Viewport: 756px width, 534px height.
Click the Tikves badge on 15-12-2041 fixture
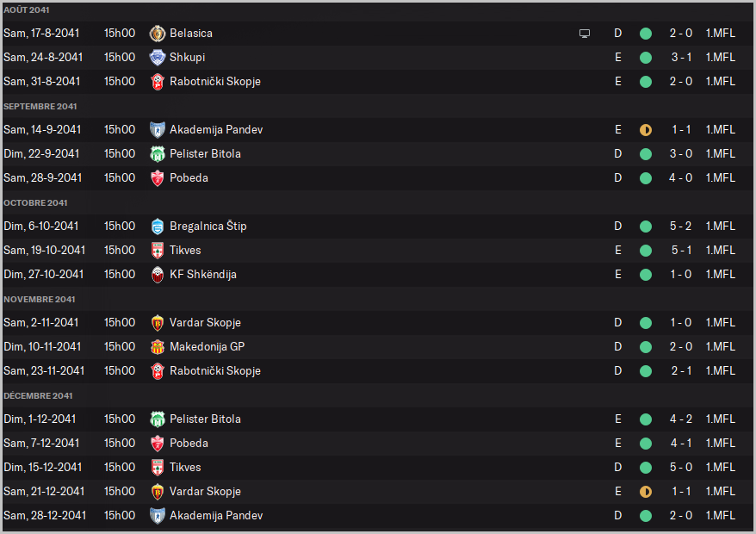157,468
